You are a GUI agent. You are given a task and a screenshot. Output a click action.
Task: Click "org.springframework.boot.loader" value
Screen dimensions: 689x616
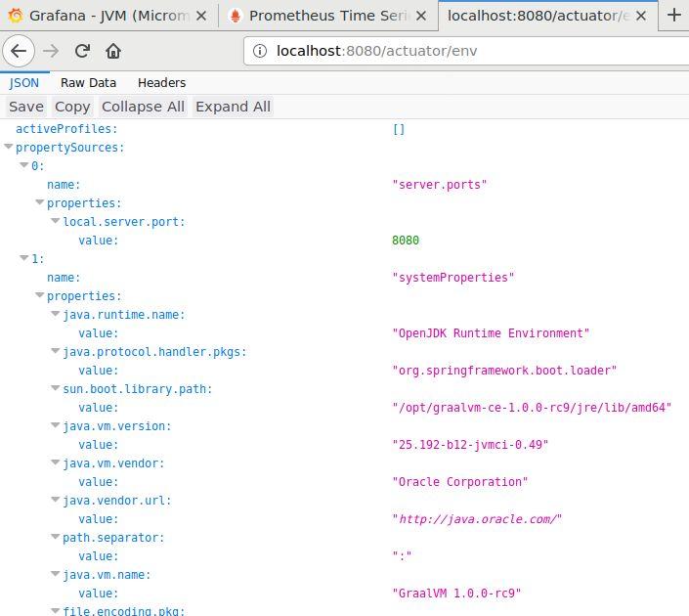click(504, 371)
